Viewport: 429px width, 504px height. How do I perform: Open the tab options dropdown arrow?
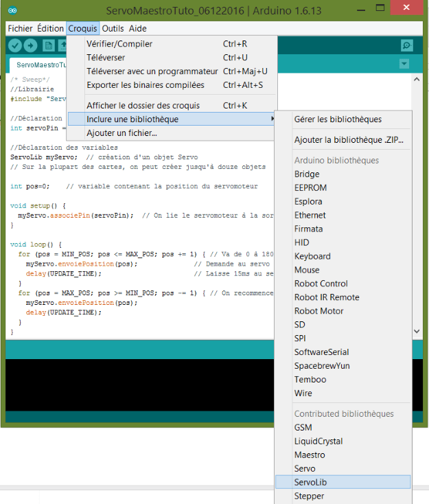(404, 64)
